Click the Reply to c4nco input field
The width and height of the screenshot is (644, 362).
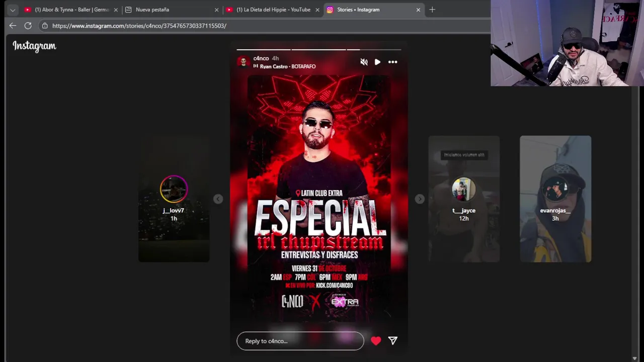coord(300,341)
